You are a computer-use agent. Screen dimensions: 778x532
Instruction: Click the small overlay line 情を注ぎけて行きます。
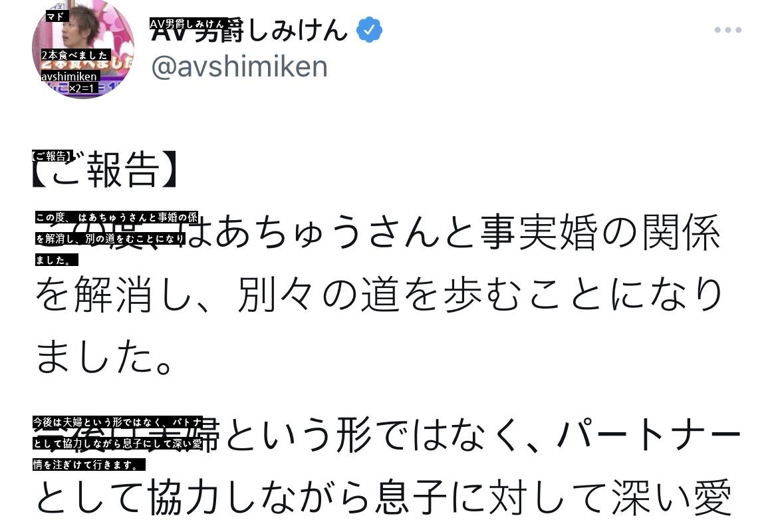pos(88,465)
